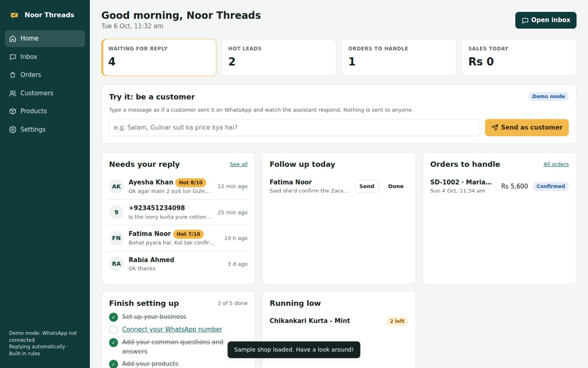Screen dimensions: 588x368
Task: Click the paper plane send icon
Action: [x=495, y=128]
